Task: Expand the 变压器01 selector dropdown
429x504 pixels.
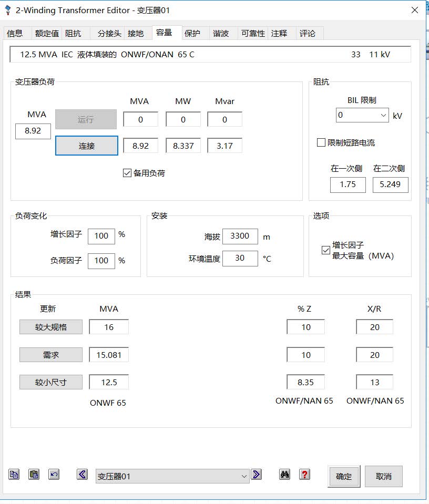Action: point(244,476)
